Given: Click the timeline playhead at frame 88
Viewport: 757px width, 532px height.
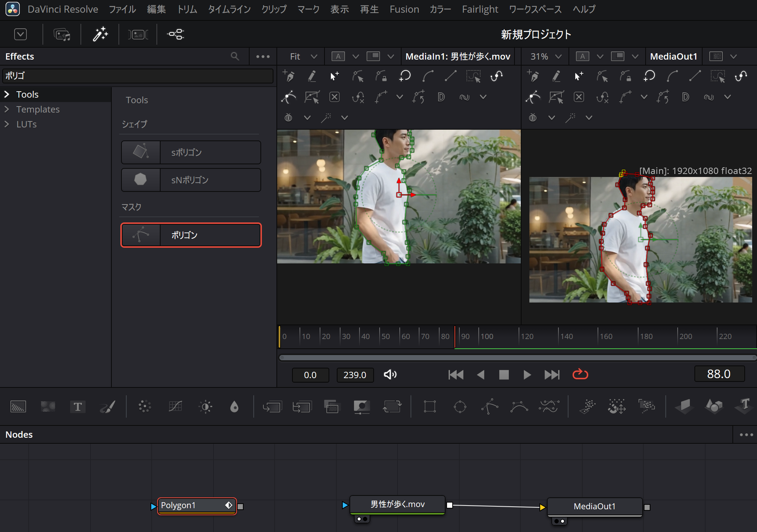Looking at the screenshot, I should (454, 337).
